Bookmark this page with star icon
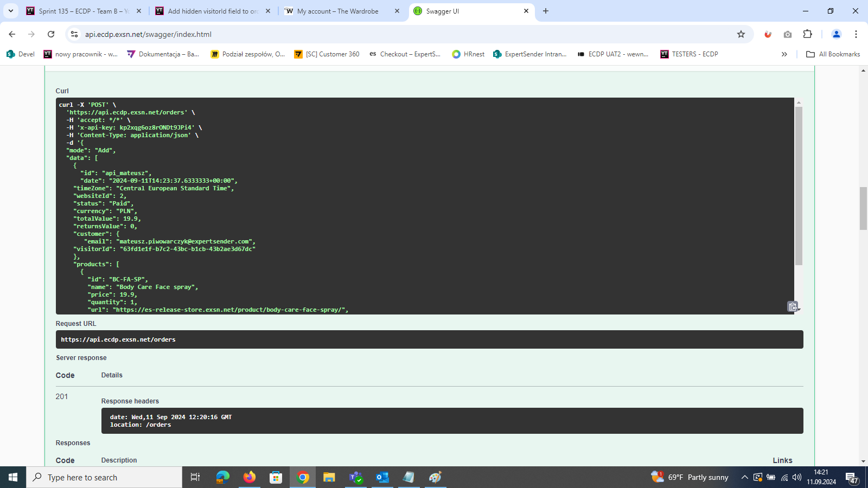868x488 pixels. click(741, 34)
